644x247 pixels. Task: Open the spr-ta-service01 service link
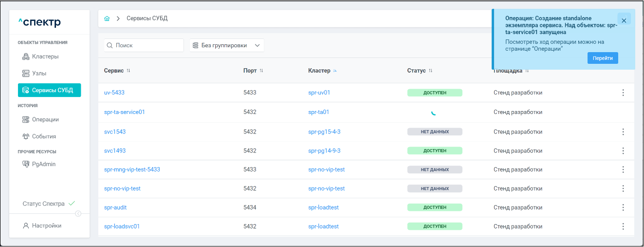pos(125,112)
